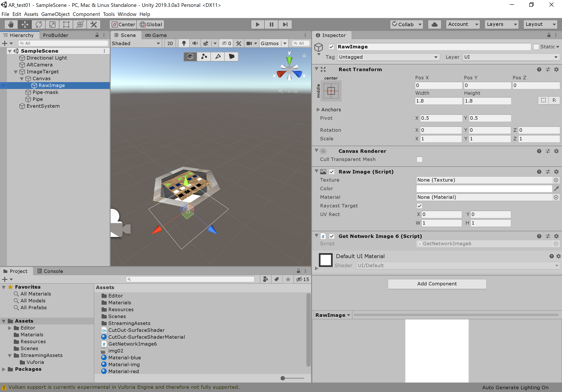The image size is (562, 392).
Task: Open the Layers dropdown
Action: [x=501, y=24]
